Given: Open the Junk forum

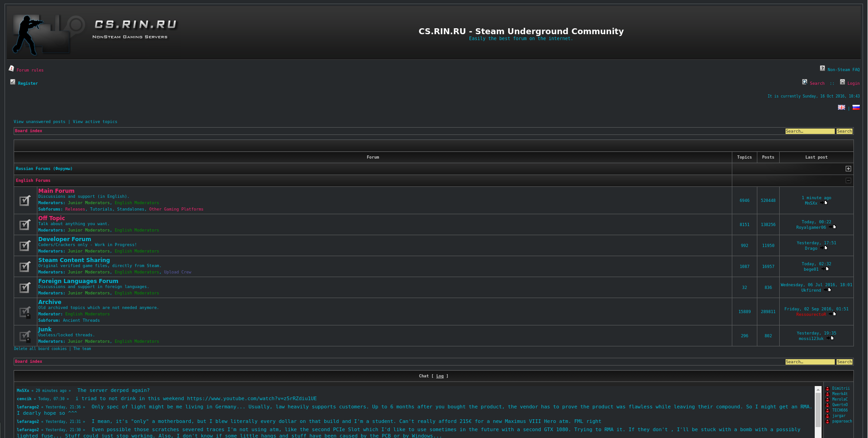Looking at the screenshot, I should (x=45, y=330).
